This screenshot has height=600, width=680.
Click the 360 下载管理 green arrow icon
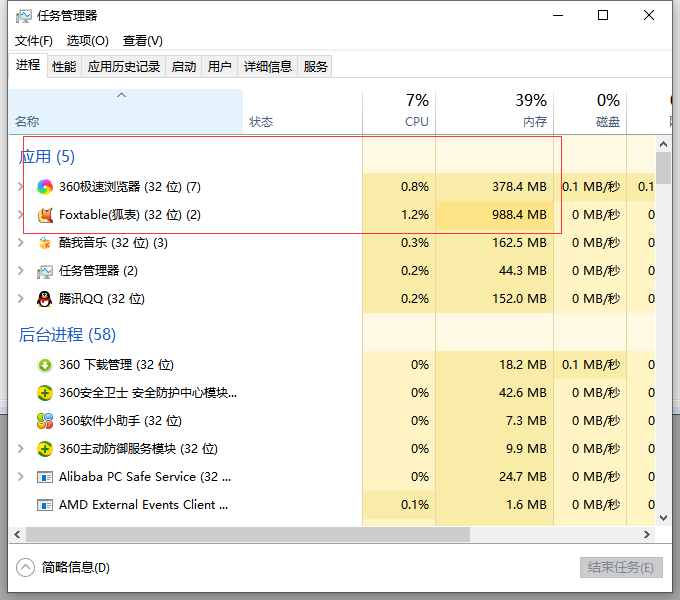pyautogui.click(x=45, y=365)
